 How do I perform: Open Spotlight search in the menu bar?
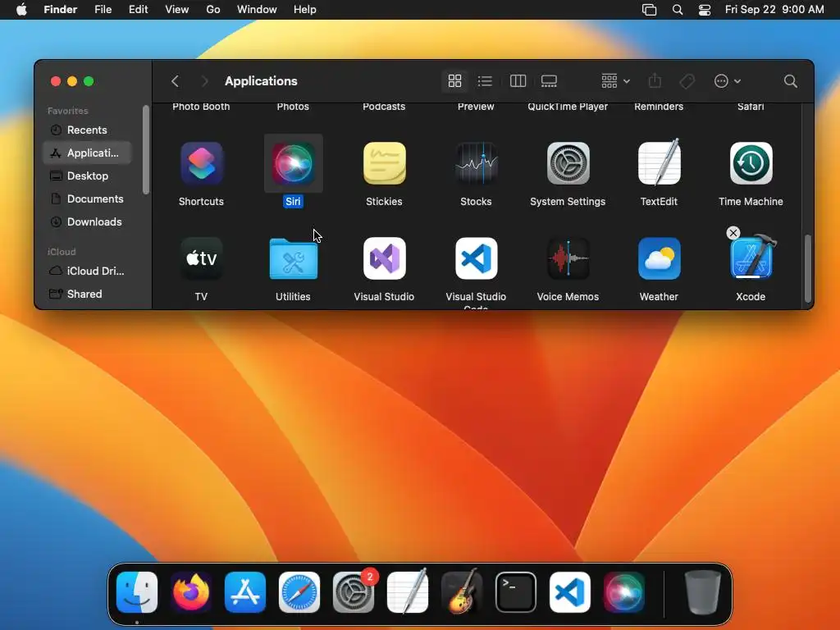coord(678,10)
